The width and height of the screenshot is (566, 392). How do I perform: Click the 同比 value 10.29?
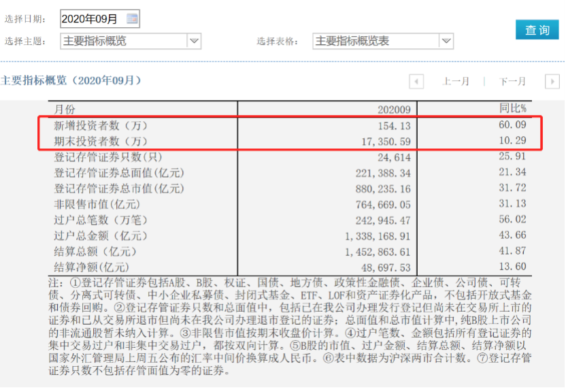point(512,140)
